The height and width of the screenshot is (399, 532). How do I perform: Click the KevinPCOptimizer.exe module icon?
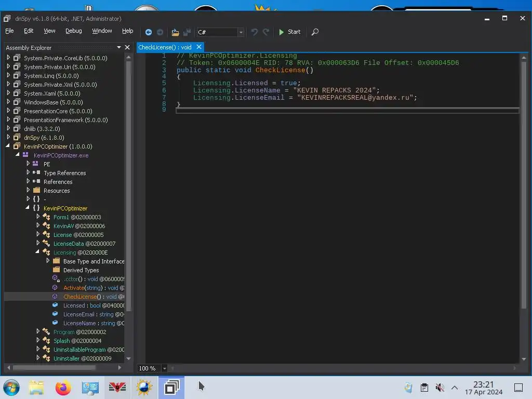(25, 155)
